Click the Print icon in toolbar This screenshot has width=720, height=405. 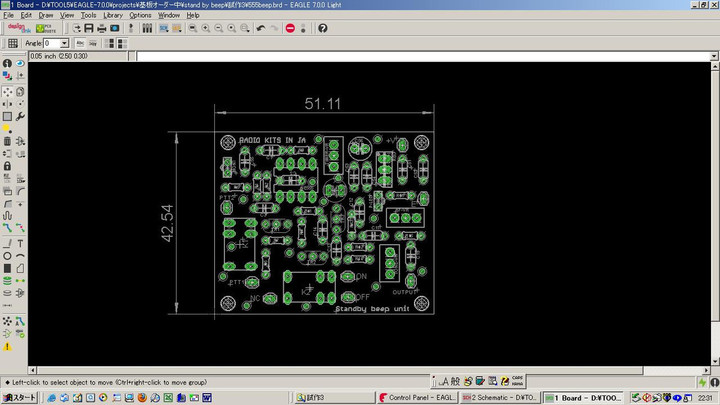102,28
